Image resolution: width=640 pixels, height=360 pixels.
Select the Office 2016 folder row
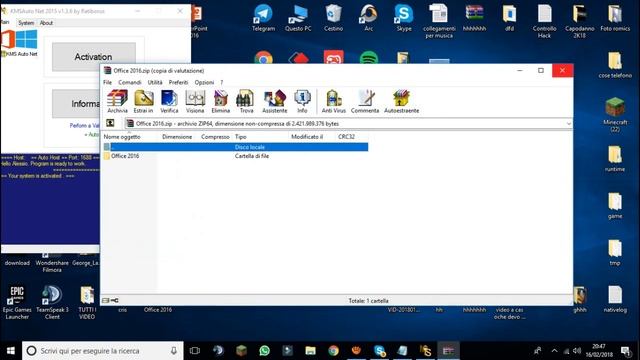(235, 156)
